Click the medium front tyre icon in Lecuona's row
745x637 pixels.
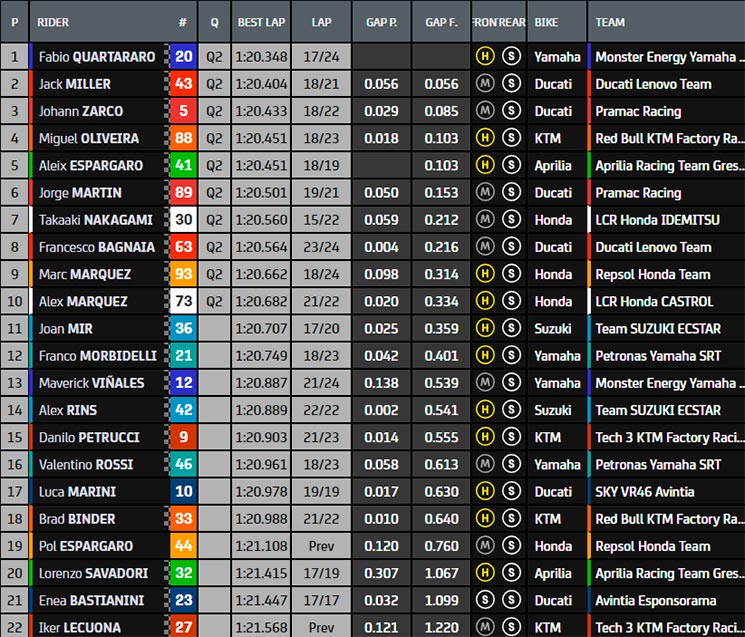pyautogui.click(x=485, y=627)
